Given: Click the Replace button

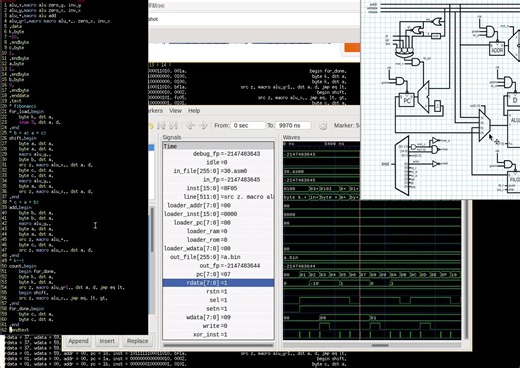Looking at the screenshot, I should [137, 341].
